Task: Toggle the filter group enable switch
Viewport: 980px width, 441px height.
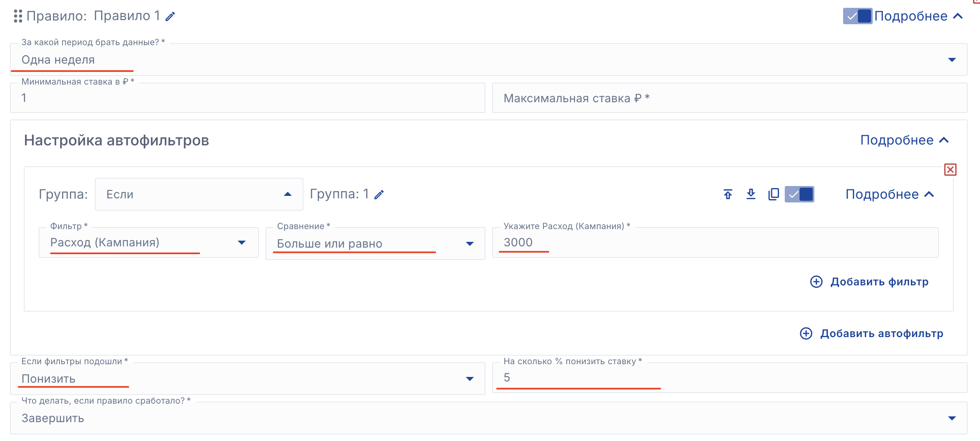Action: [x=799, y=194]
